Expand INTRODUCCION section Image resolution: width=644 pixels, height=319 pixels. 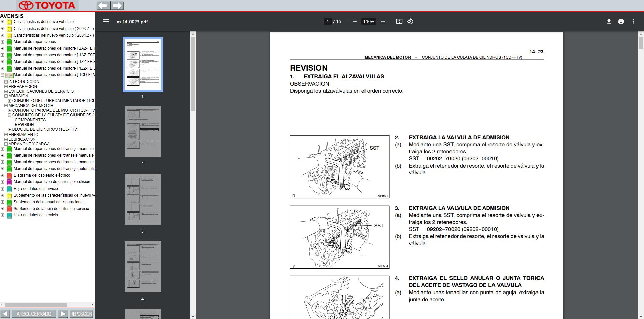click(x=6, y=82)
